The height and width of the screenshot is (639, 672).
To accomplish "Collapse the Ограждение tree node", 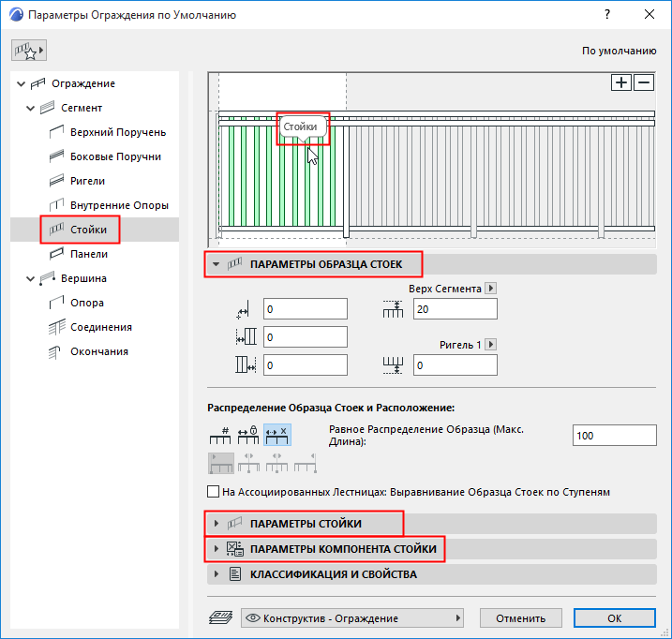I will tap(21, 83).
